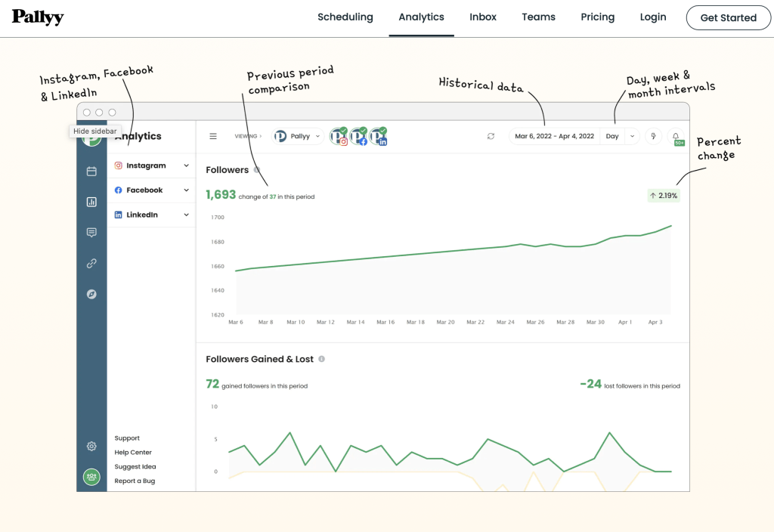The height and width of the screenshot is (532, 774).
Task: Open the Mar 6 - Apr 4 date range picker
Action: click(x=554, y=135)
